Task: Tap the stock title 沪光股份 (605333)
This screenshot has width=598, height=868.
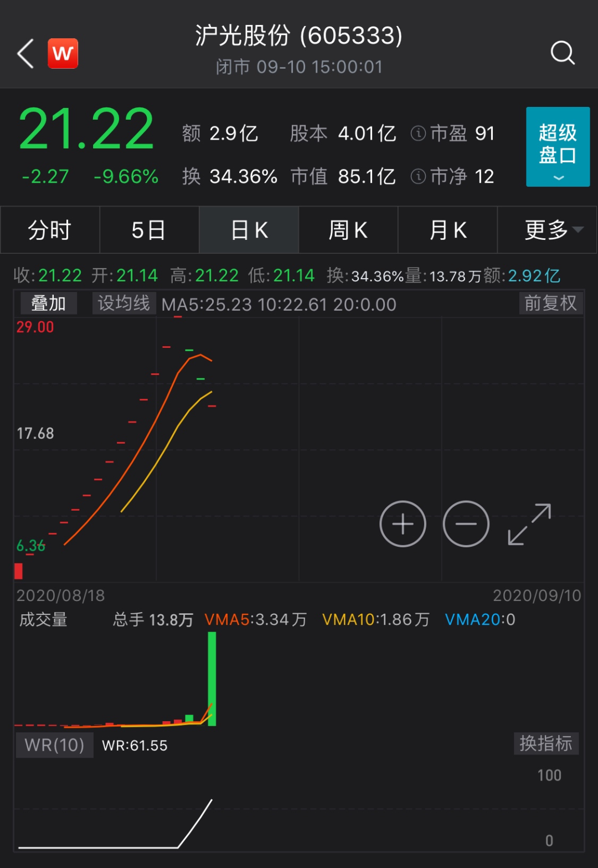Action: click(298, 35)
